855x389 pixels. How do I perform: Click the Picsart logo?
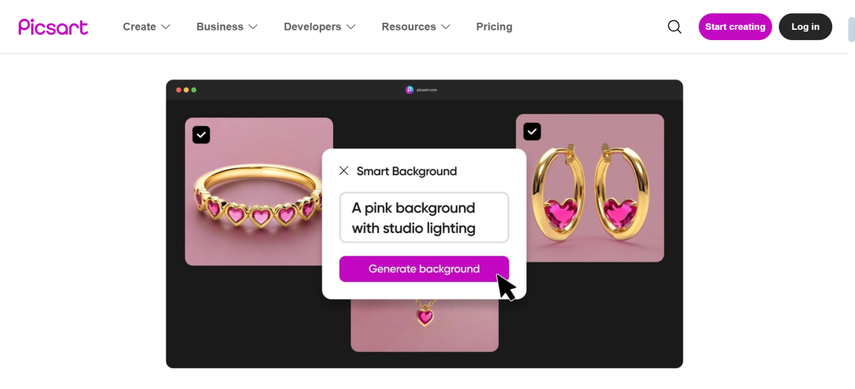53,27
